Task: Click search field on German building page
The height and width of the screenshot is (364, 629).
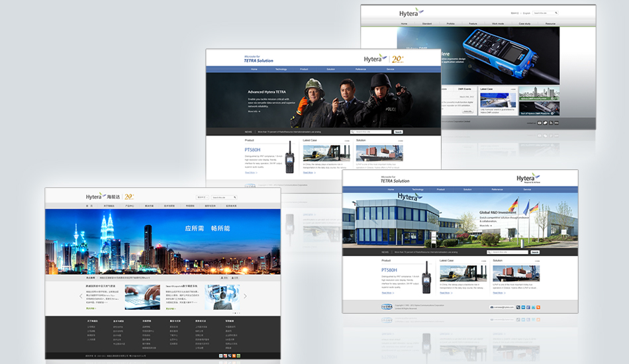Action: coord(508,252)
